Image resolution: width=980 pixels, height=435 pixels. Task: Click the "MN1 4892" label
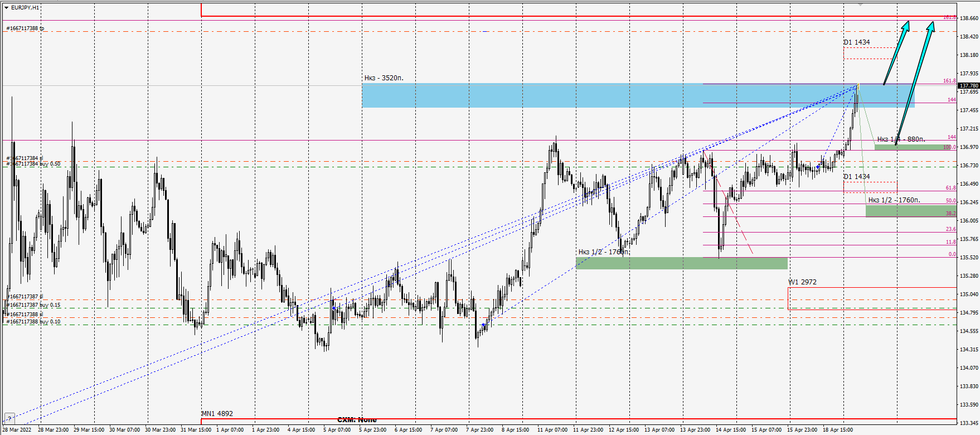click(x=217, y=414)
